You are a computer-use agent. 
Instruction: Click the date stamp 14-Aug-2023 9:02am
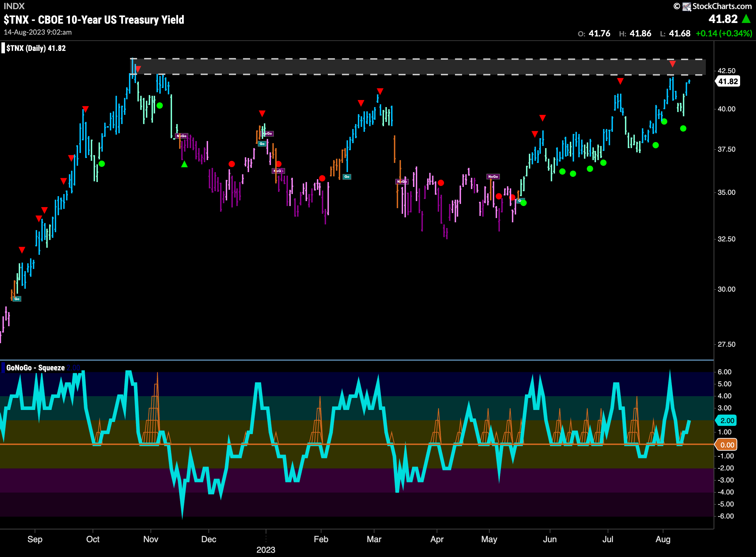tap(38, 32)
